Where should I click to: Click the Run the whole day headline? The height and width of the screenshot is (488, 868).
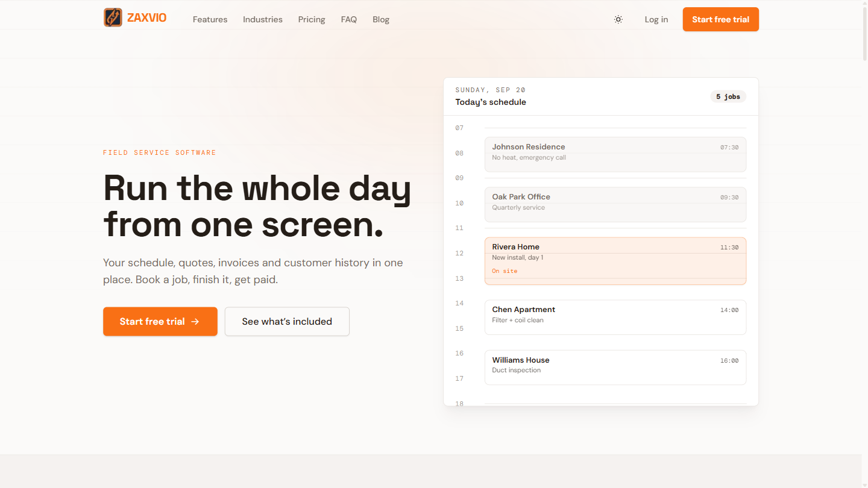click(257, 206)
